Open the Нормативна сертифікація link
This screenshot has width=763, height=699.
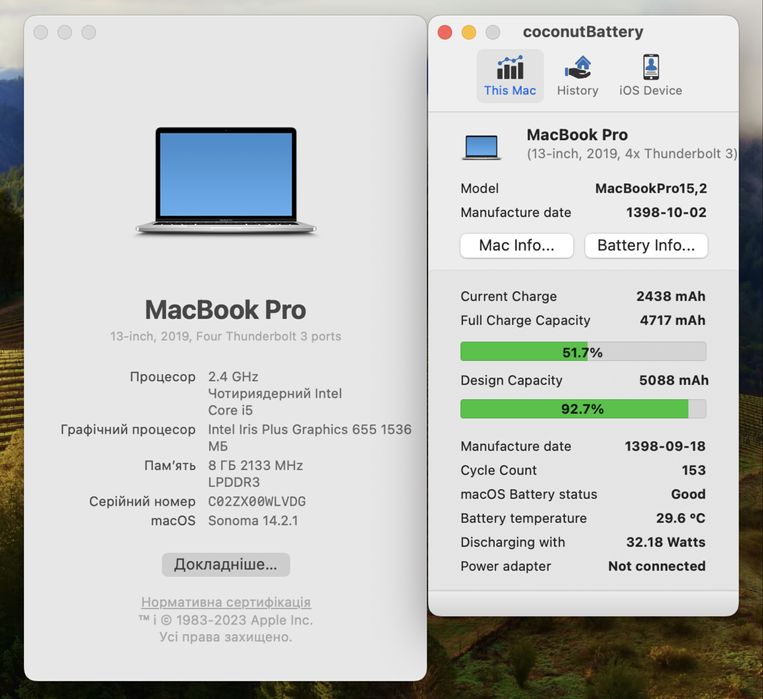coord(226,602)
